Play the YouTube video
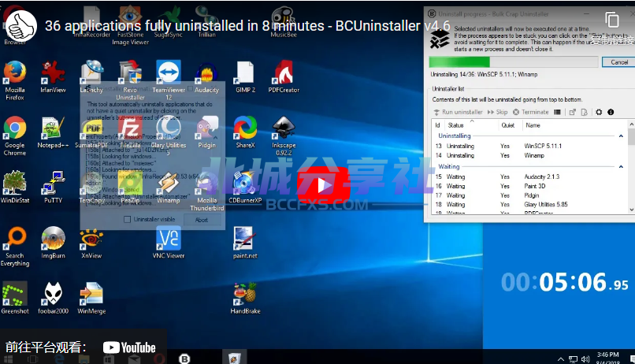This screenshot has height=364, width=635. pyautogui.click(x=323, y=185)
